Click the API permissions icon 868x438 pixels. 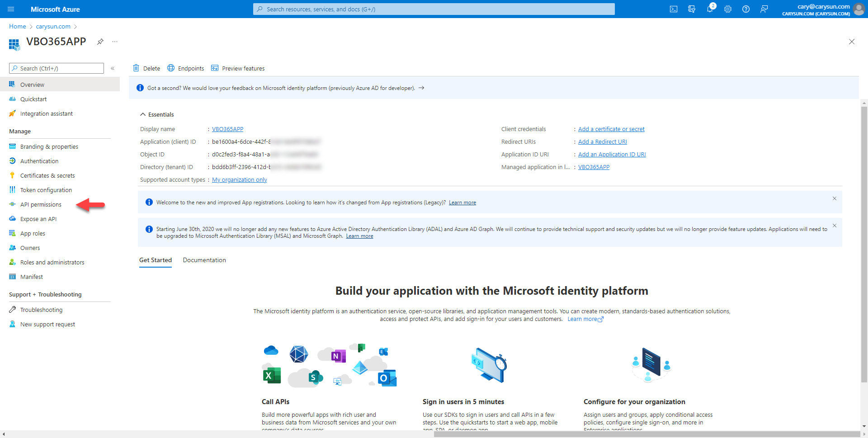point(12,204)
